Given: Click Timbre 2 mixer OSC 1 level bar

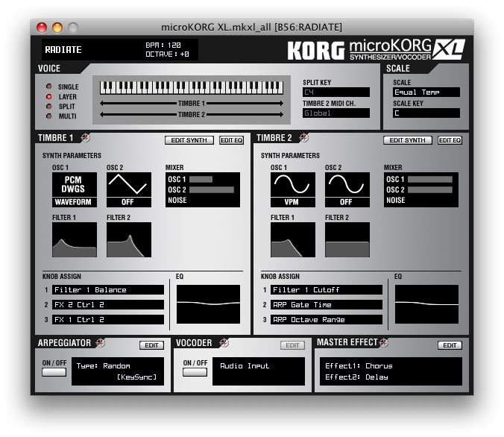Looking at the screenshot, I should coord(430,180).
